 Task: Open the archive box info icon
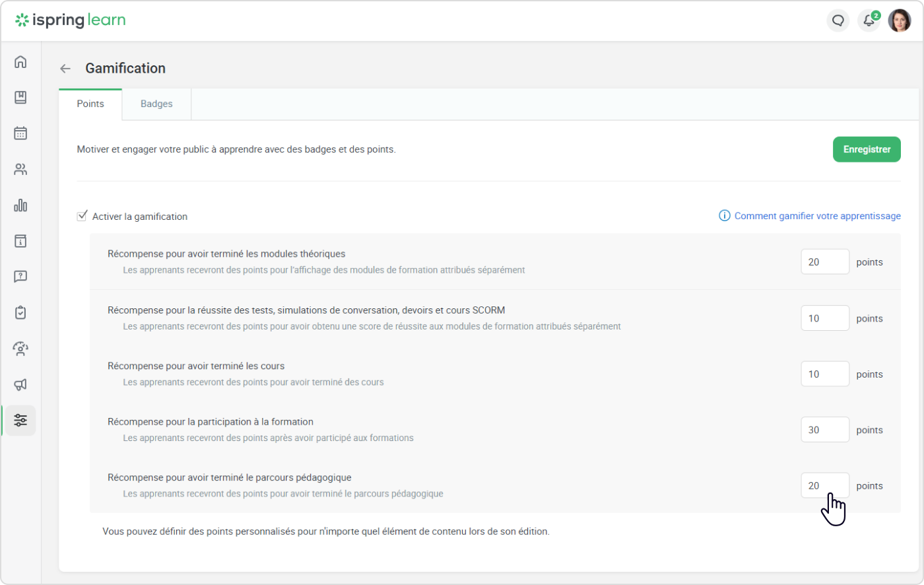click(20, 241)
